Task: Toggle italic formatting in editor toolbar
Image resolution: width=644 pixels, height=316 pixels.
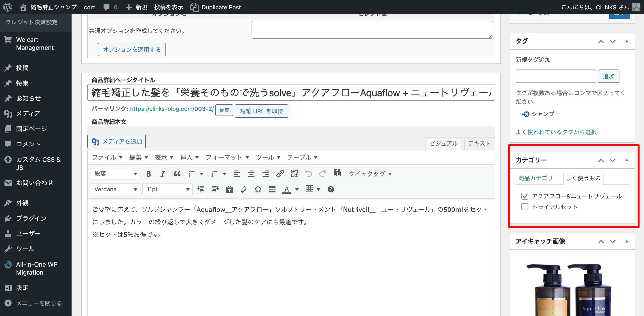Action: (x=163, y=174)
